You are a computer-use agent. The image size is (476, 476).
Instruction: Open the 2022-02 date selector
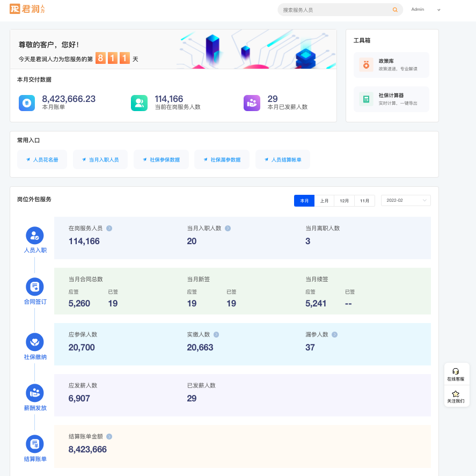click(406, 200)
